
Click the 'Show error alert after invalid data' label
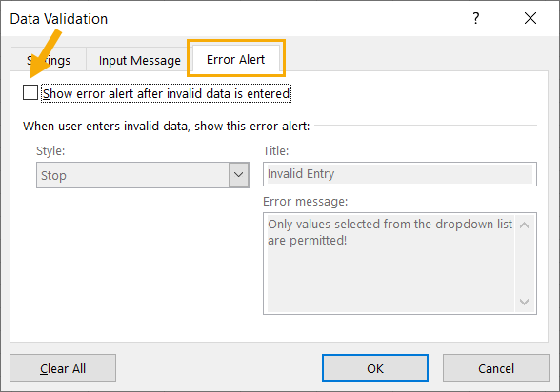(x=166, y=94)
